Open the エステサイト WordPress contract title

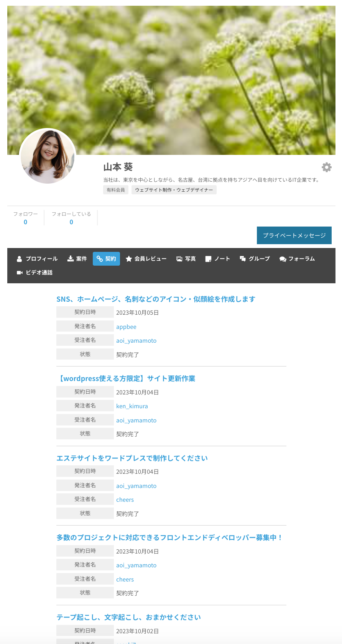point(132,458)
